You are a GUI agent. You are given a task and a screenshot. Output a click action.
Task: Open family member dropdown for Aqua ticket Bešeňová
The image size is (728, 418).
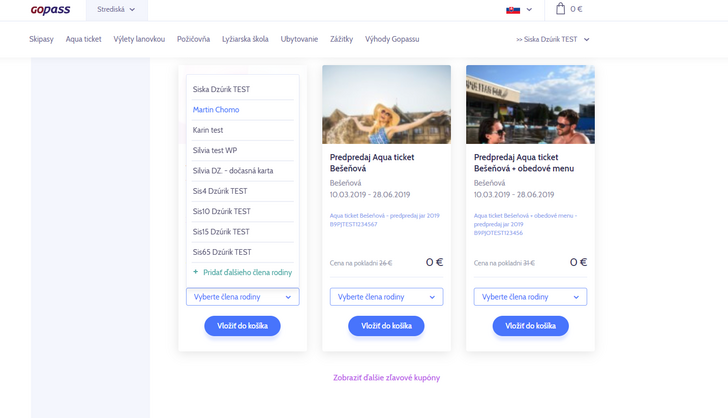click(386, 297)
